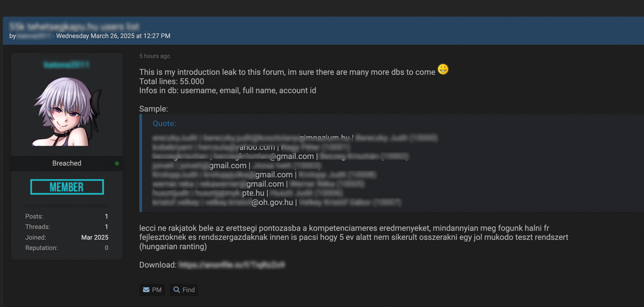Click the smiley emoji in post
Screen dimensions: 644x307
pyautogui.click(x=443, y=69)
